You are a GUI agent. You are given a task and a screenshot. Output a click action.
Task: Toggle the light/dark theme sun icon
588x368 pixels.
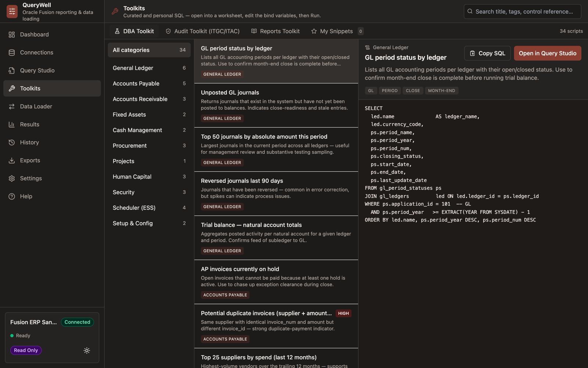coord(87,350)
